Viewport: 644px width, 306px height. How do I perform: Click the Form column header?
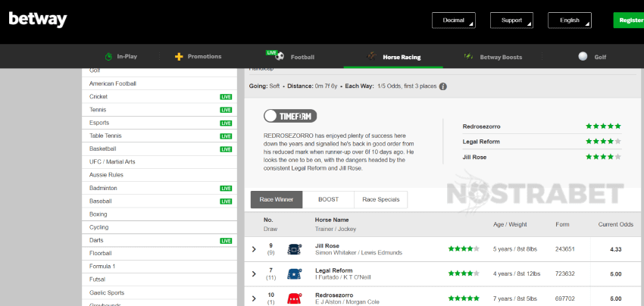coord(562,224)
